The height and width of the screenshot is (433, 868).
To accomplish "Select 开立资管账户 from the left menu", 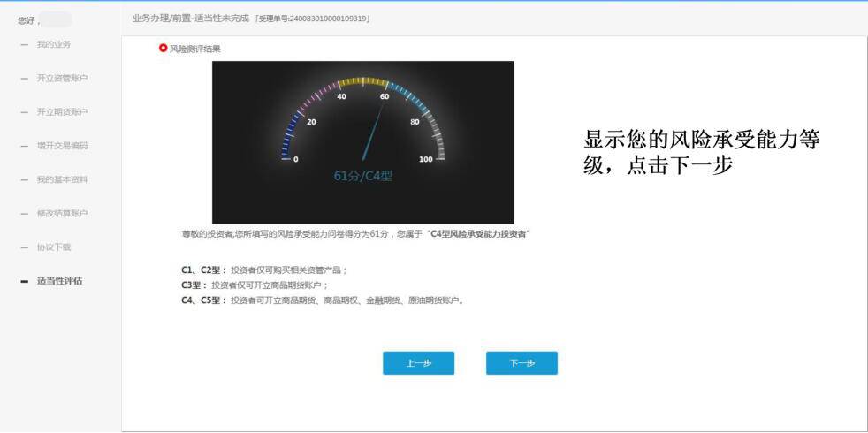I will (62, 78).
